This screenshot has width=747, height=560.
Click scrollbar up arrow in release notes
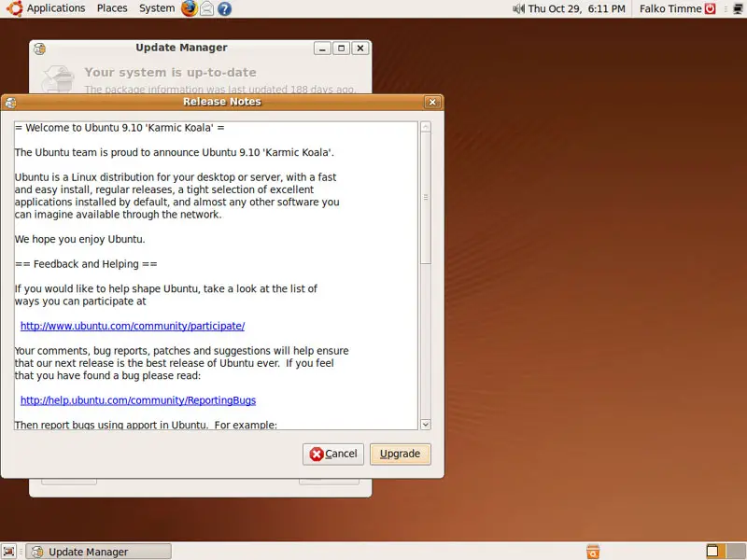click(426, 127)
